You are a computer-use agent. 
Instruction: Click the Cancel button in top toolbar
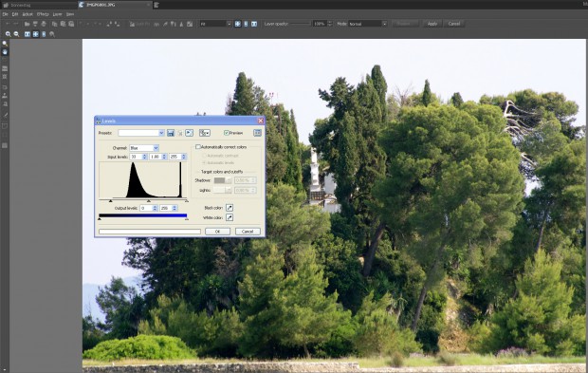tap(454, 24)
